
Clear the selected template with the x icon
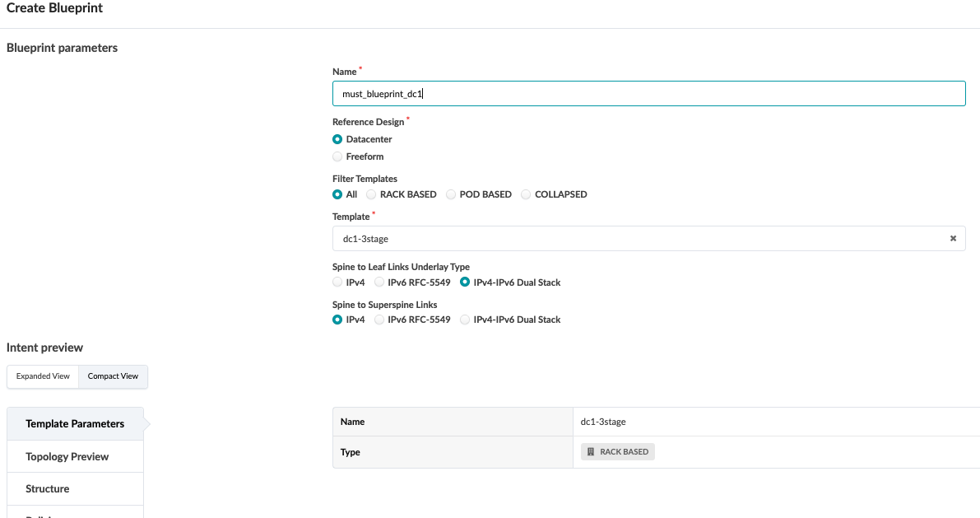953,239
